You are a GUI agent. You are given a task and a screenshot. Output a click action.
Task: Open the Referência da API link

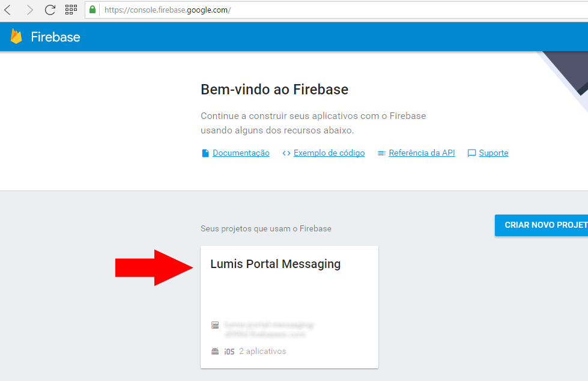(422, 153)
